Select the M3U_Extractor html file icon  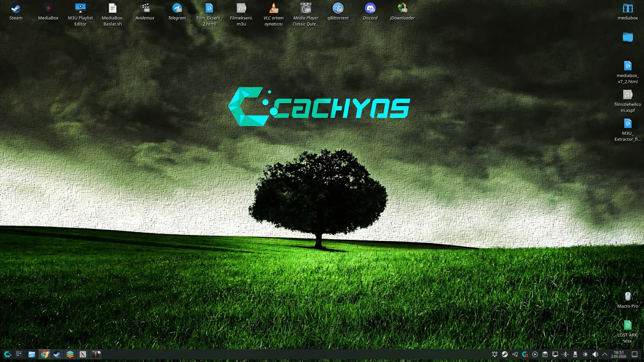coord(628,130)
